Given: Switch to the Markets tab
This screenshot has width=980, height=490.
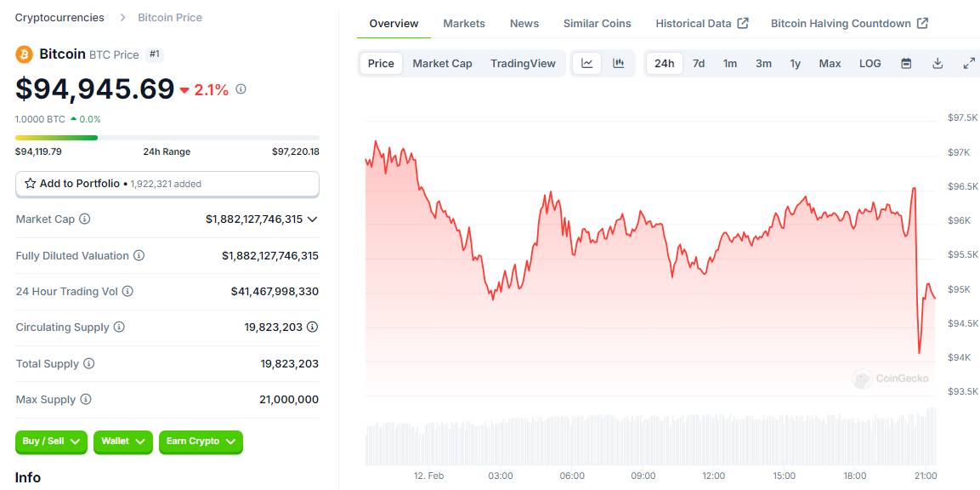Looking at the screenshot, I should 464,23.
